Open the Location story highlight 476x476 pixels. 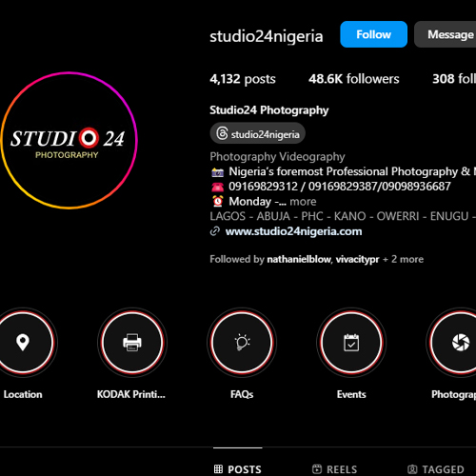coord(23,343)
